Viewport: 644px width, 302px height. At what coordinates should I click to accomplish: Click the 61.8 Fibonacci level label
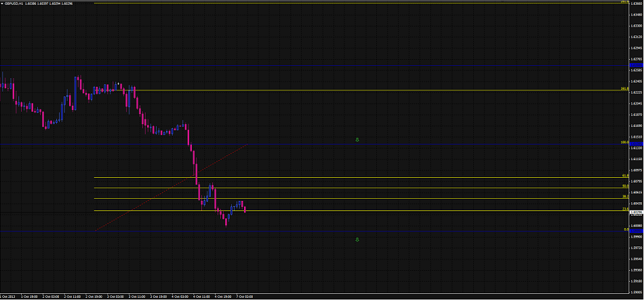[x=624, y=175]
